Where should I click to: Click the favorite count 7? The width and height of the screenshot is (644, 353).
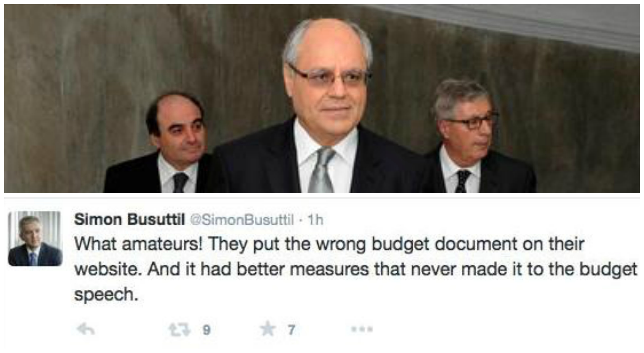pos(291,330)
